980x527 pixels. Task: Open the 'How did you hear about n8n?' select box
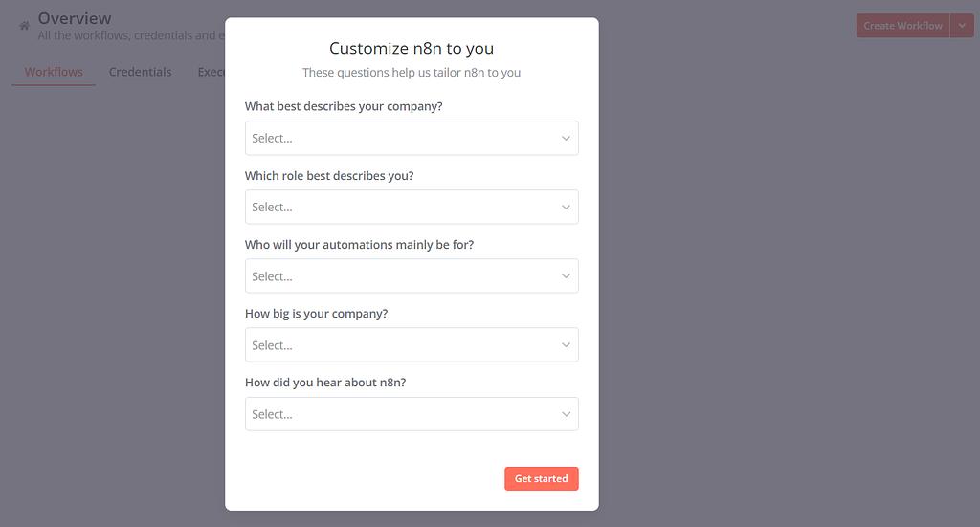point(402,414)
